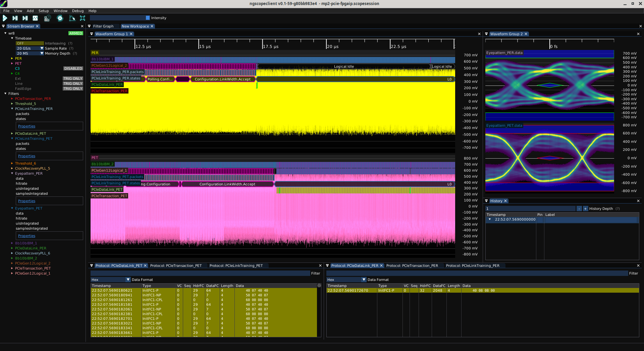Switch to Protocol: PCIeTransaction_PET tab
The image size is (644, 351).
pos(176,266)
